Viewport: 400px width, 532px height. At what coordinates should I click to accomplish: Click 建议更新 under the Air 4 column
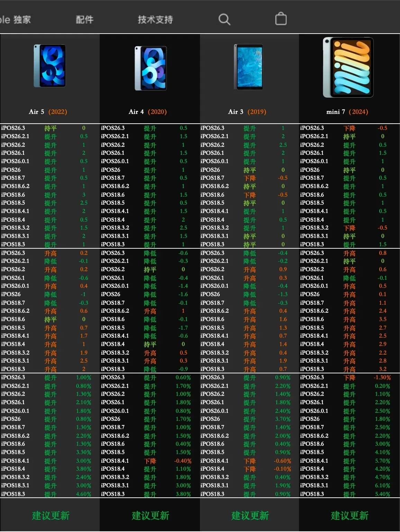click(x=151, y=515)
